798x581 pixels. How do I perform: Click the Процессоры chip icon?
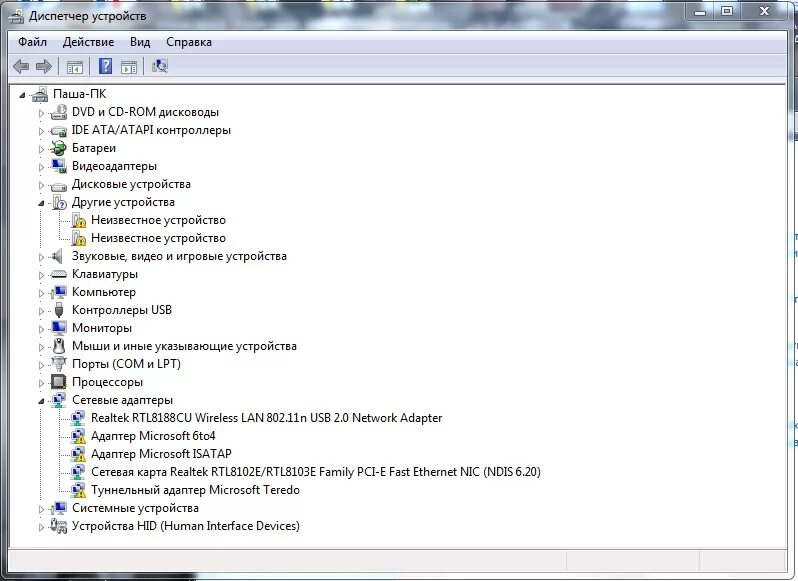[59, 382]
